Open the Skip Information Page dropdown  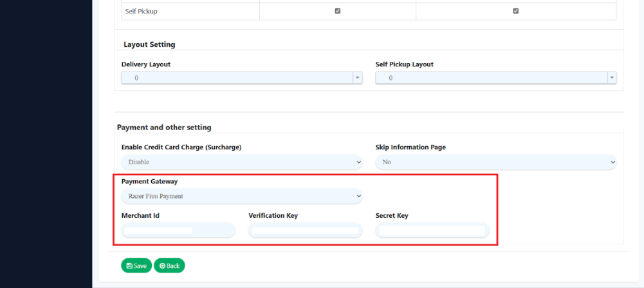pos(495,162)
